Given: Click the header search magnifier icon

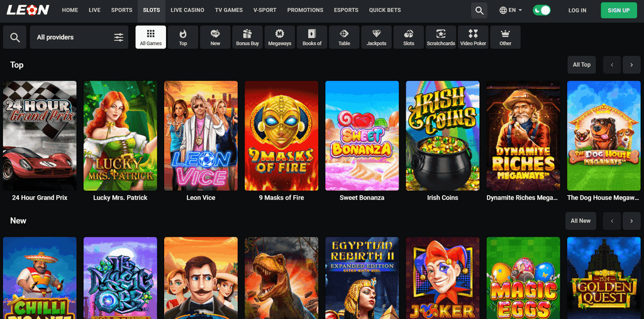Looking at the screenshot, I should (479, 11).
